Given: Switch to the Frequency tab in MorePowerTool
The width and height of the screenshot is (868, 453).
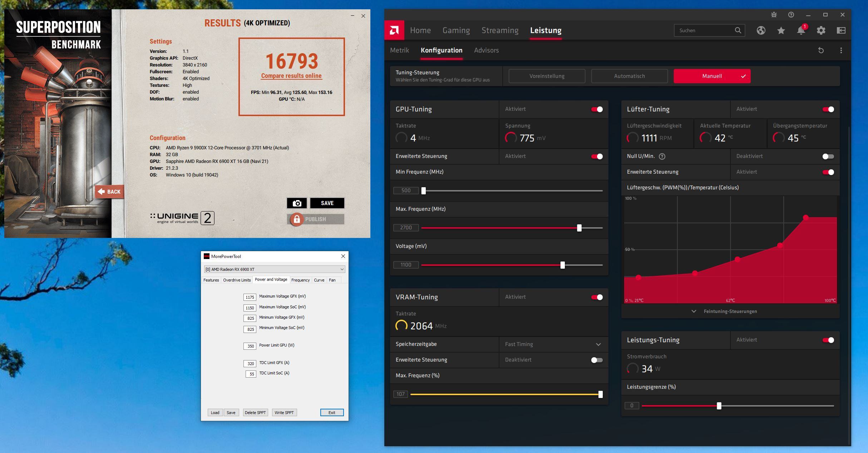Looking at the screenshot, I should click(300, 280).
